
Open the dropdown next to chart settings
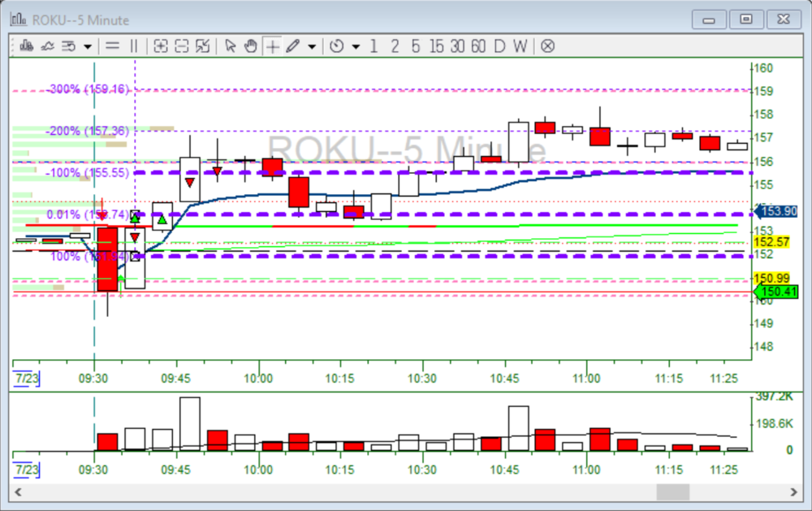click(87, 46)
